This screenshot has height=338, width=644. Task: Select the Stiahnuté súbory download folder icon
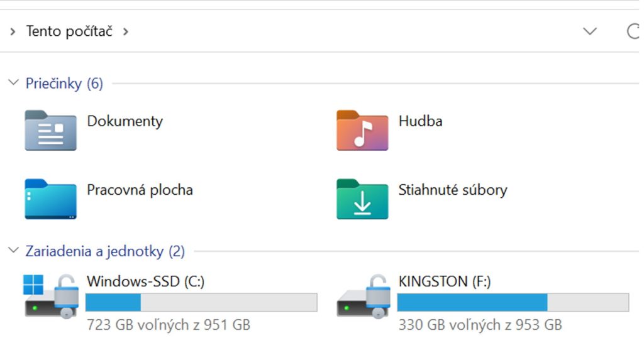pos(362,199)
